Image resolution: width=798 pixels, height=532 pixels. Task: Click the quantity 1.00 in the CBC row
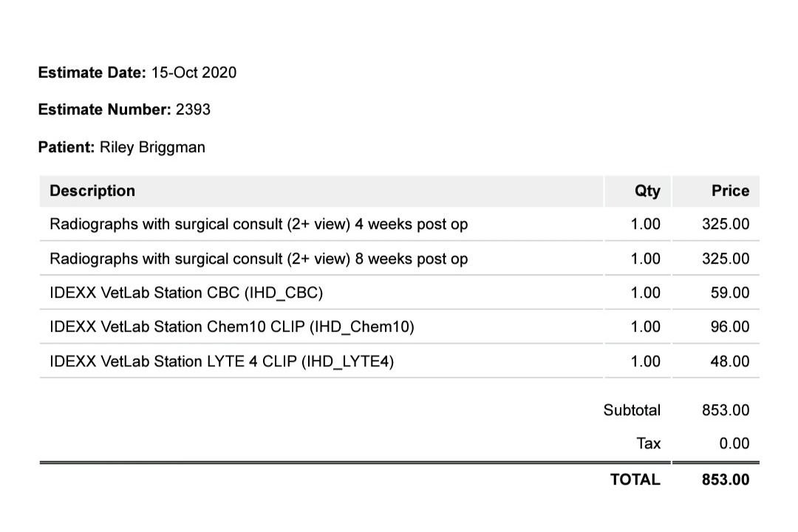pos(645,293)
